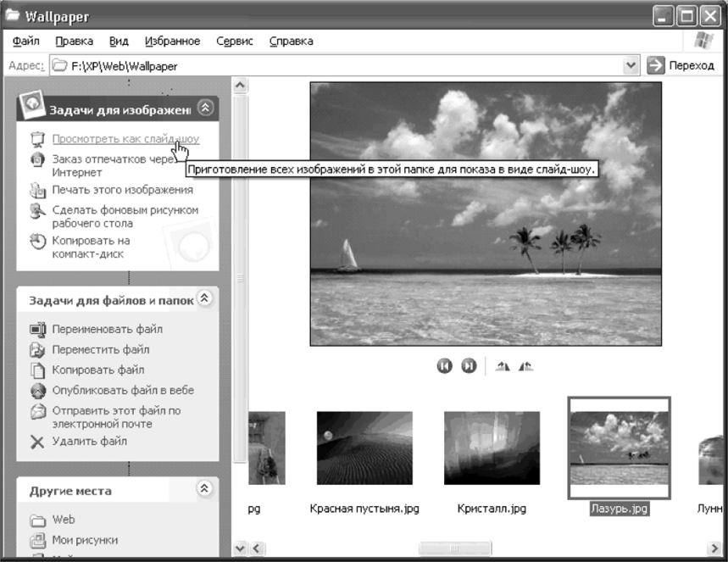
Task: Click the printer icon for 'Печать этого изображения'
Action: pyautogui.click(x=37, y=190)
